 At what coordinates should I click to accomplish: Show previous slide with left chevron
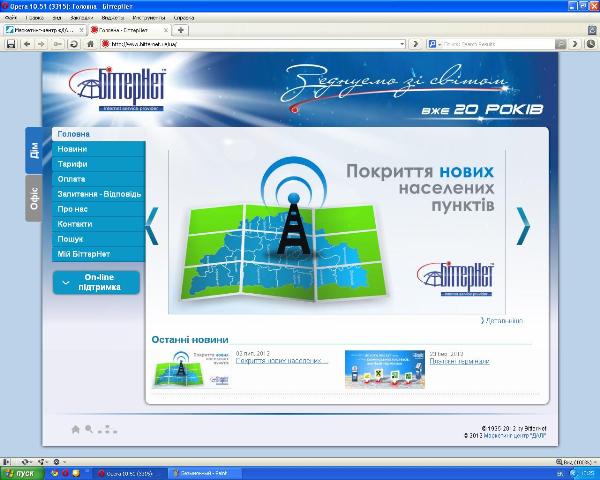(152, 226)
